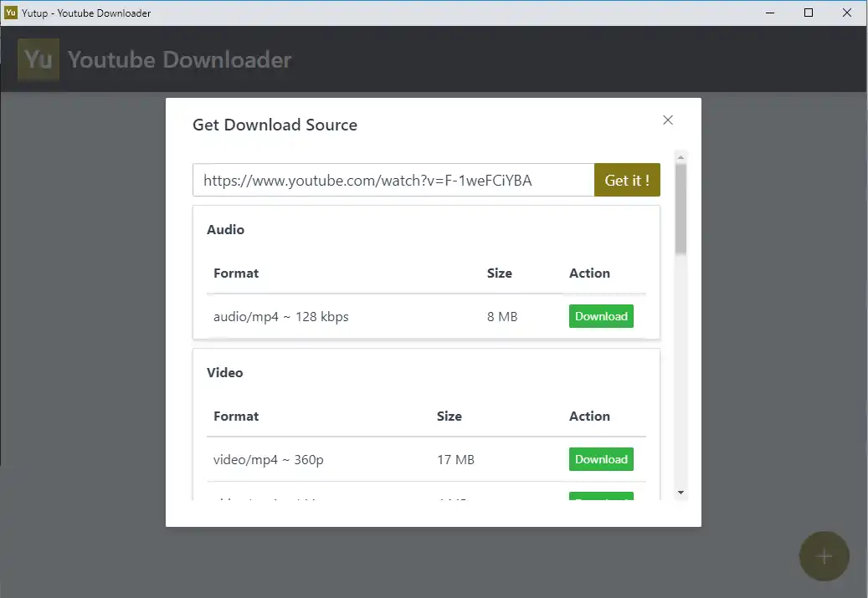868x598 pixels.
Task: Download the audio/mp4 128 kbps file
Action: point(601,316)
